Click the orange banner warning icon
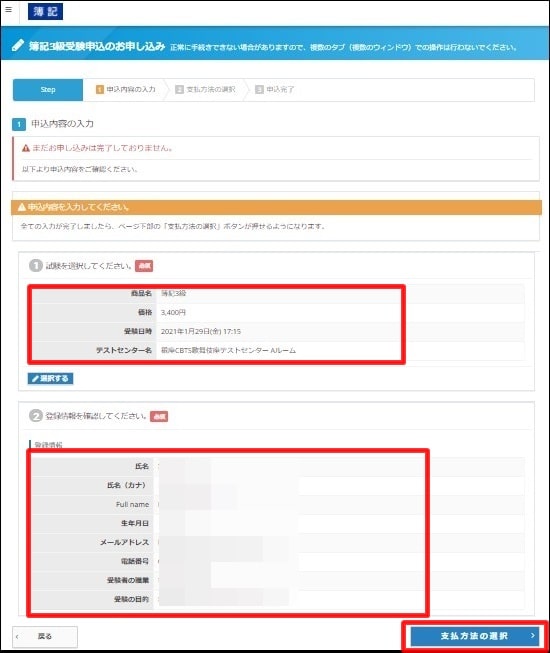The width and height of the screenshot is (550, 653). click(x=22, y=207)
